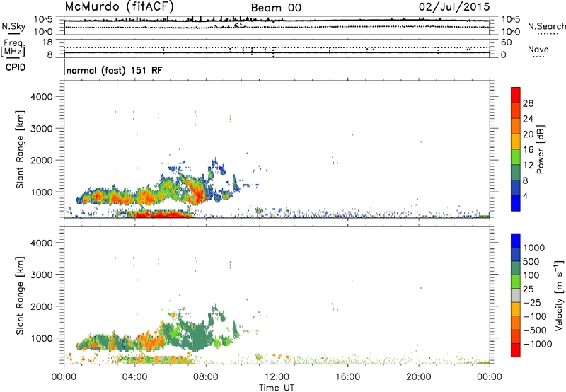This screenshot has width=566, height=392.
Task: Click the 4000 tick of the power panel
Action: [x=41, y=97]
